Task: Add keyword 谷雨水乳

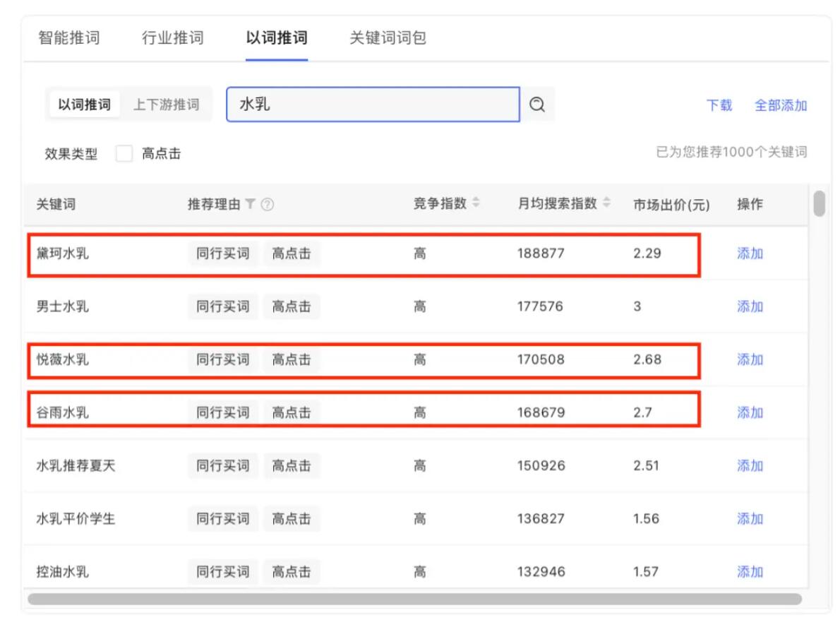Action: click(x=750, y=412)
